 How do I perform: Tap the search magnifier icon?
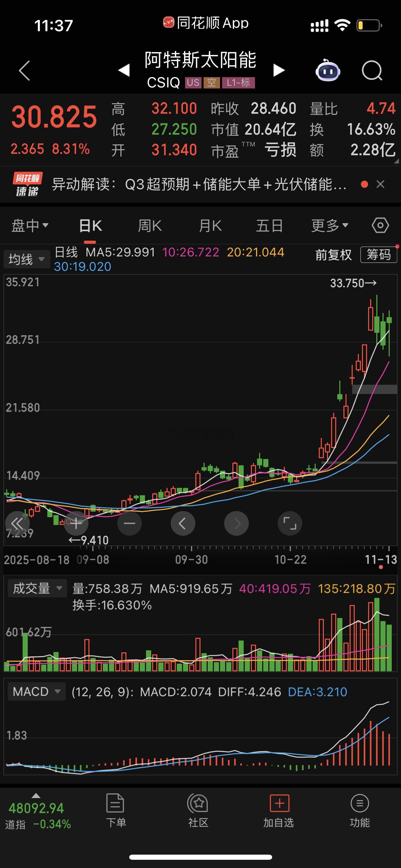click(x=372, y=71)
